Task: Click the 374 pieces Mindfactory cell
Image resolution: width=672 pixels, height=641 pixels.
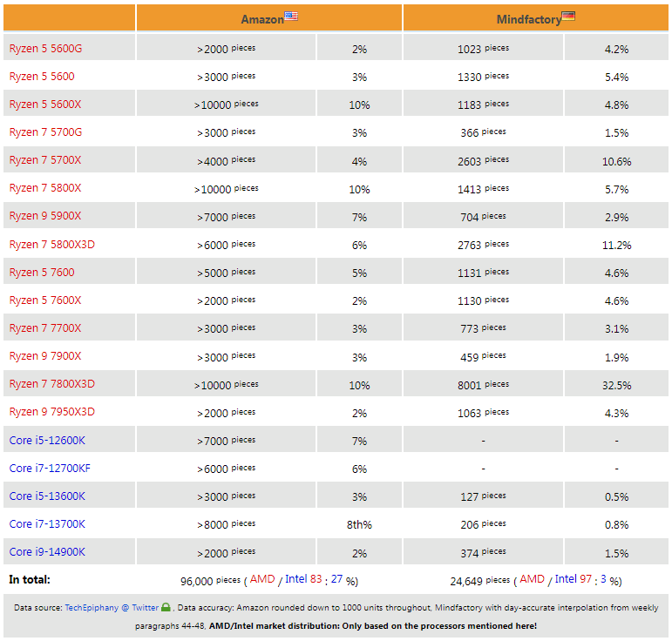Action: (x=483, y=552)
